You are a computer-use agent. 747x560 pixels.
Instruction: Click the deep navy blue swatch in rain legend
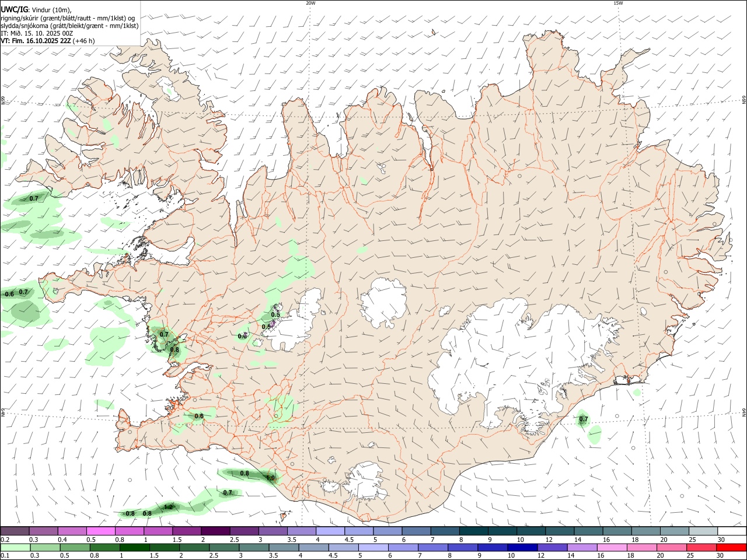pos(521,548)
